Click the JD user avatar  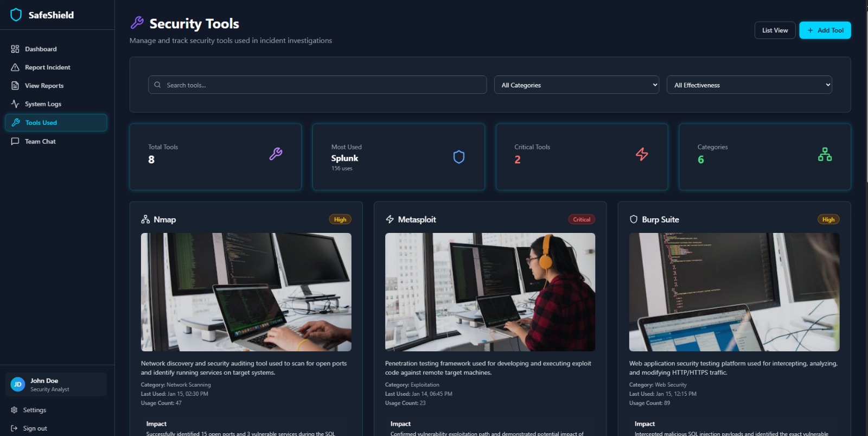[x=18, y=384]
